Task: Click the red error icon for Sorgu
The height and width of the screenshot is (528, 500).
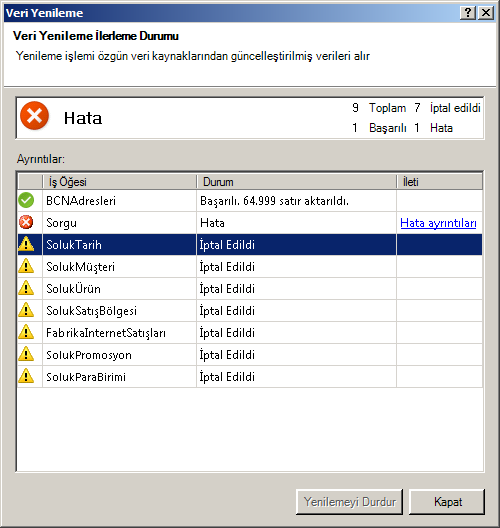Action: click(x=26, y=222)
